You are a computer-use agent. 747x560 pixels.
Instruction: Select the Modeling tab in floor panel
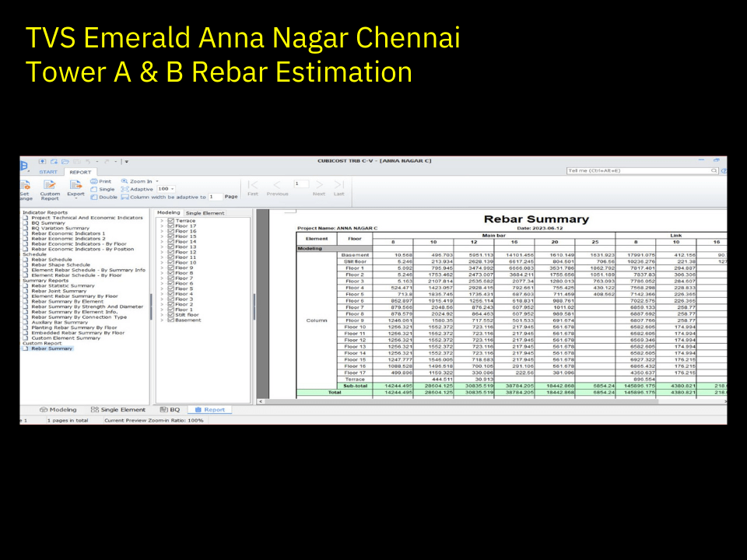click(169, 212)
